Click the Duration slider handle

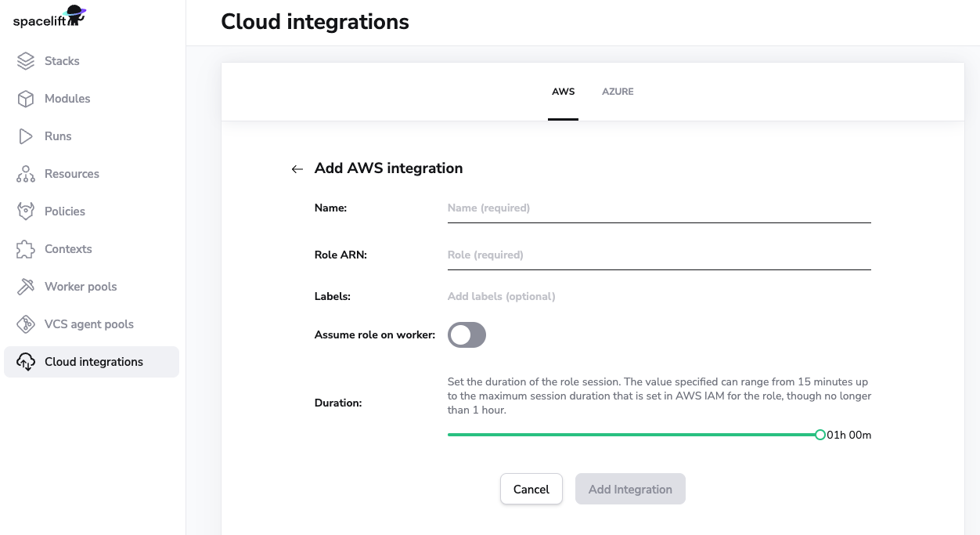pos(820,435)
